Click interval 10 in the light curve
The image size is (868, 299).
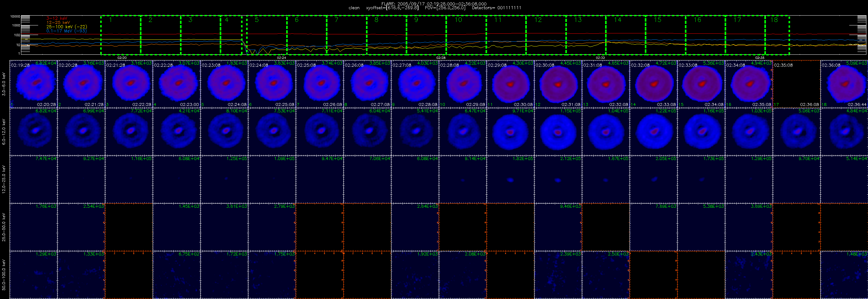click(x=466, y=35)
